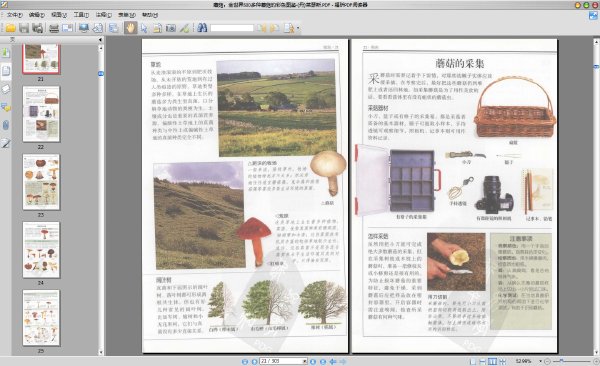Image resolution: width=600 pixels, height=366 pixels.
Task: Select the page 23 thumbnail
Action: [x=41, y=182]
